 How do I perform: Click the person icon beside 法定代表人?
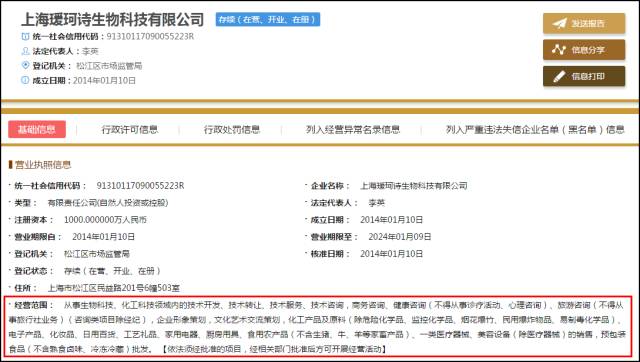[x=25, y=51]
